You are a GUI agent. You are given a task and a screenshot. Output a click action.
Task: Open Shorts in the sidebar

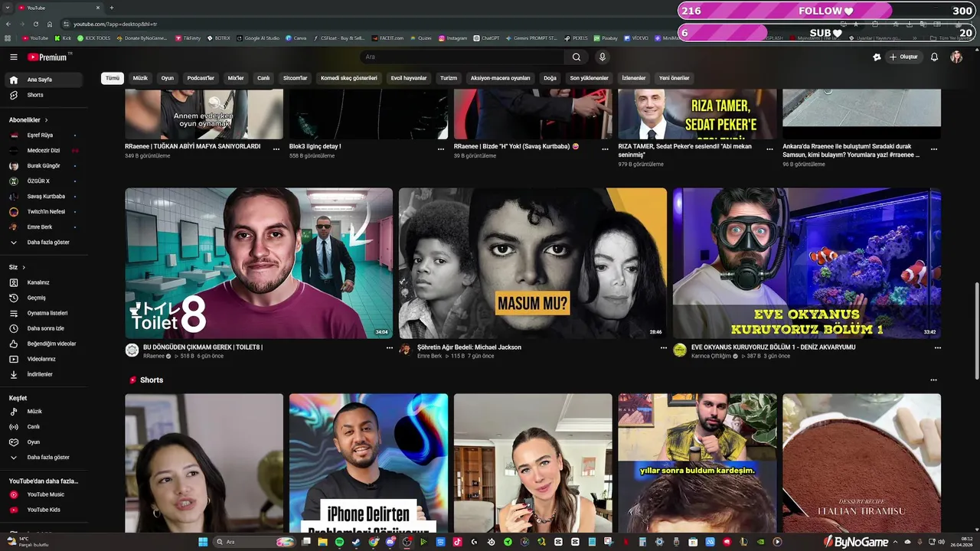[44, 95]
